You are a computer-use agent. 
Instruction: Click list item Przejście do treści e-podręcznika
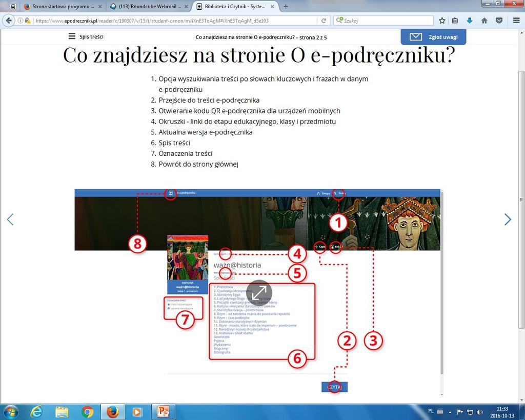tap(209, 100)
